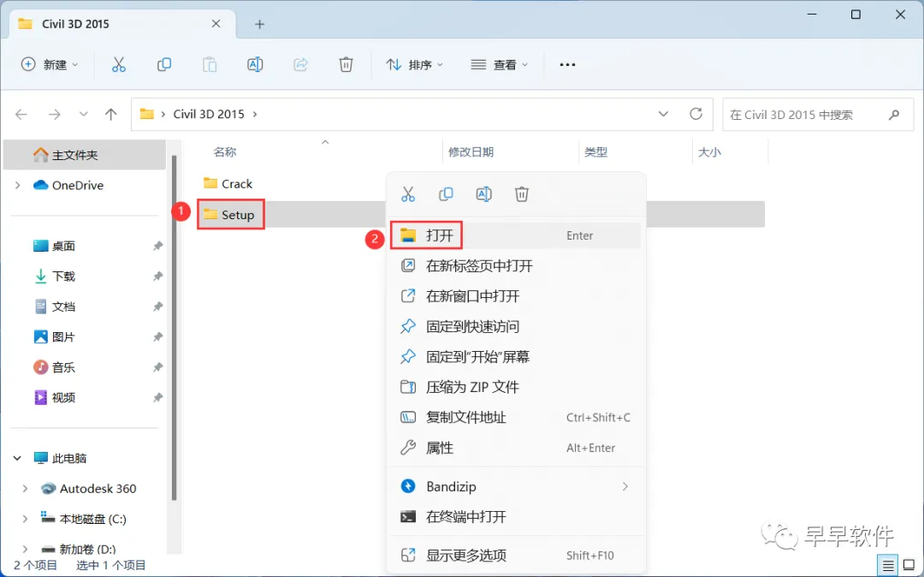924x577 pixels.
Task: Choose 属性 in the context menu
Action: [x=516, y=448]
